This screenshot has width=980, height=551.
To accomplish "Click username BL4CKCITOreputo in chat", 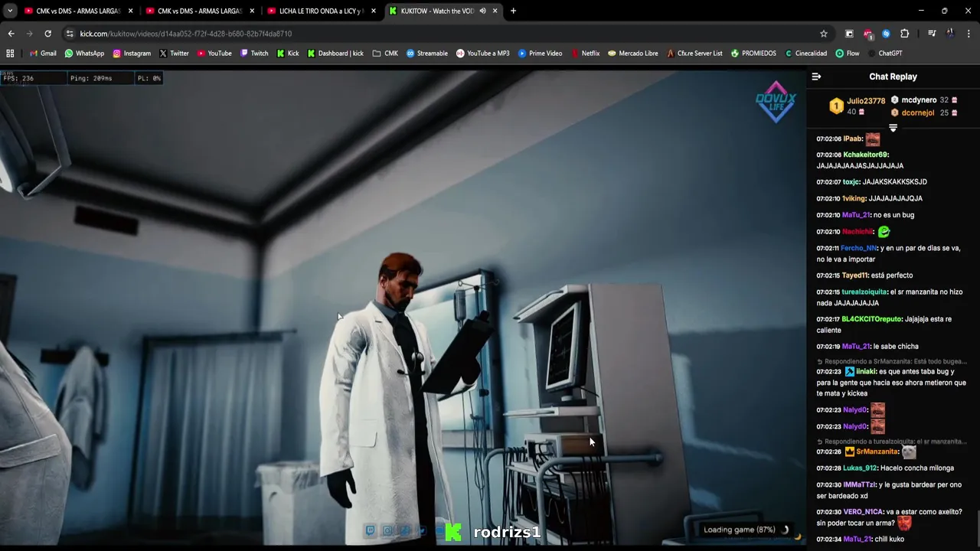I will click(x=871, y=319).
